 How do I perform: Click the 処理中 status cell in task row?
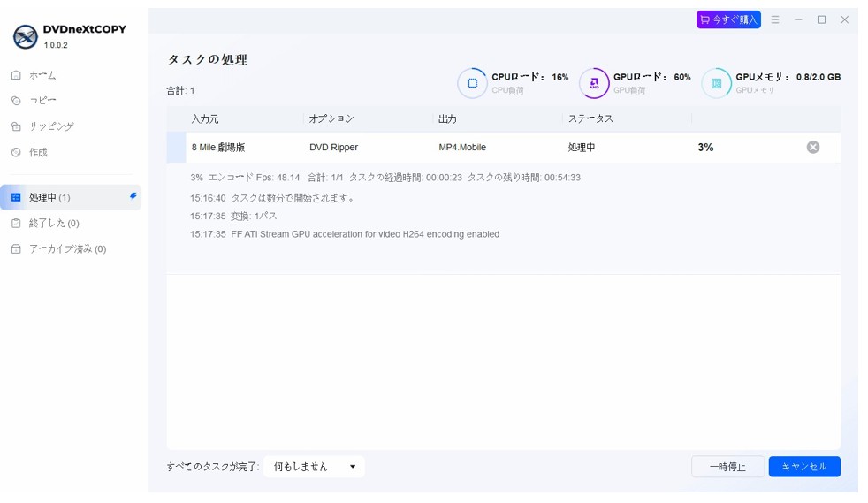pyautogui.click(x=582, y=148)
